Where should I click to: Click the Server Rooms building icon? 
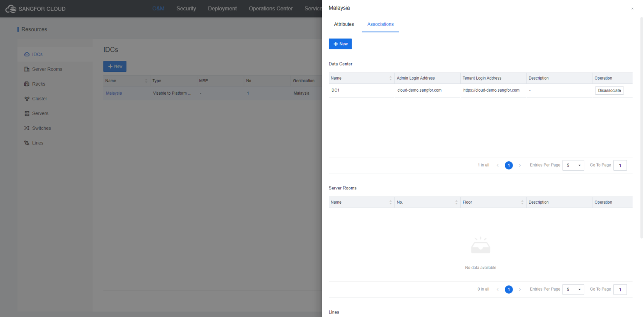click(x=27, y=69)
